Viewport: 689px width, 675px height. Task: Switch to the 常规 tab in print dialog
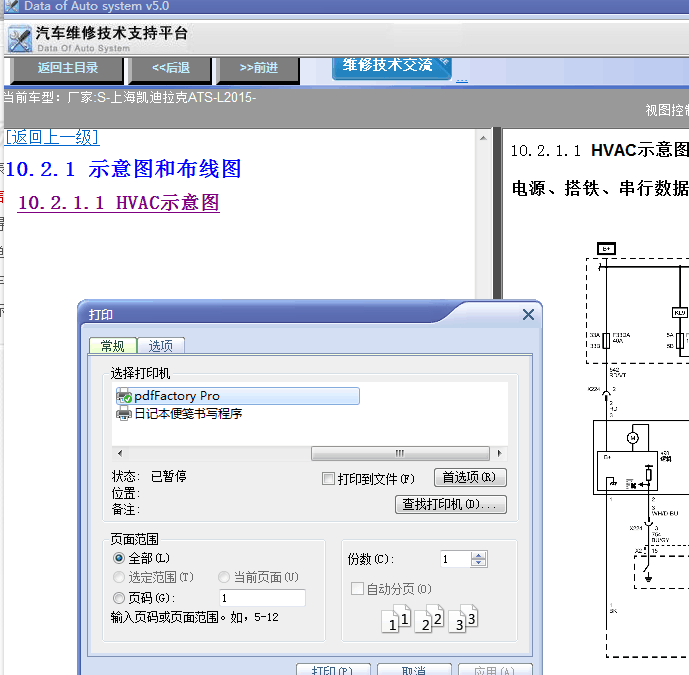(112, 346)
